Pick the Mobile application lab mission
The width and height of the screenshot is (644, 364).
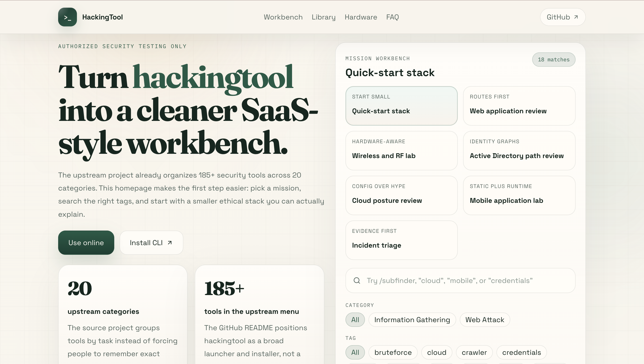519,195
